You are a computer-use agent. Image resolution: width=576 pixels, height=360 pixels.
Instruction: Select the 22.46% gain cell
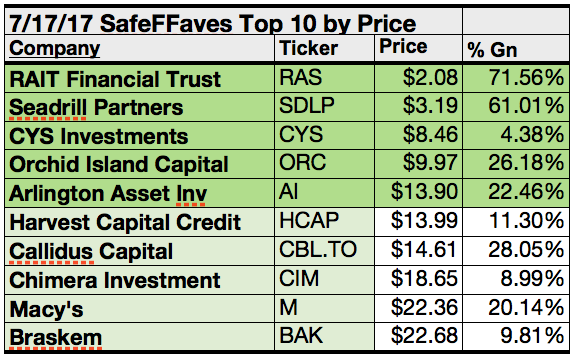coord(516,193)
